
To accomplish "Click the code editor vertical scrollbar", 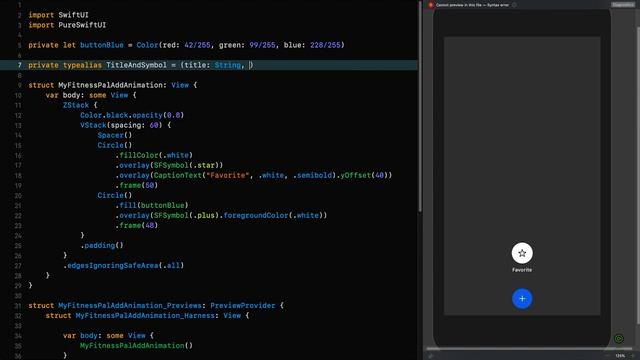I will pos(420,106).
